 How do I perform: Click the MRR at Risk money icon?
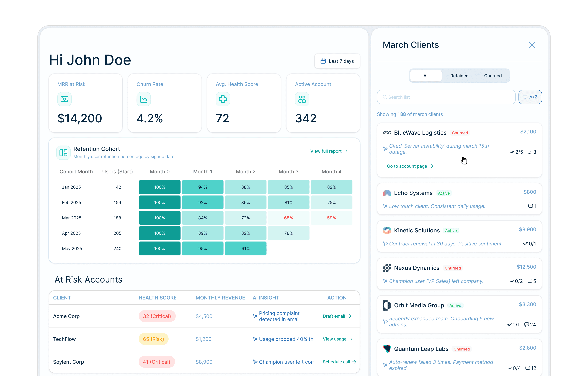(x=65, y=99)
